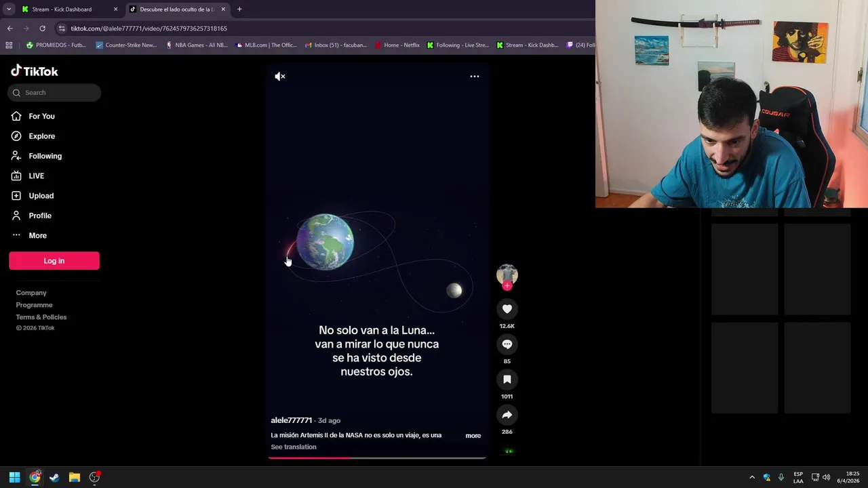Unmute the TikTok video sound

point(280,77)
